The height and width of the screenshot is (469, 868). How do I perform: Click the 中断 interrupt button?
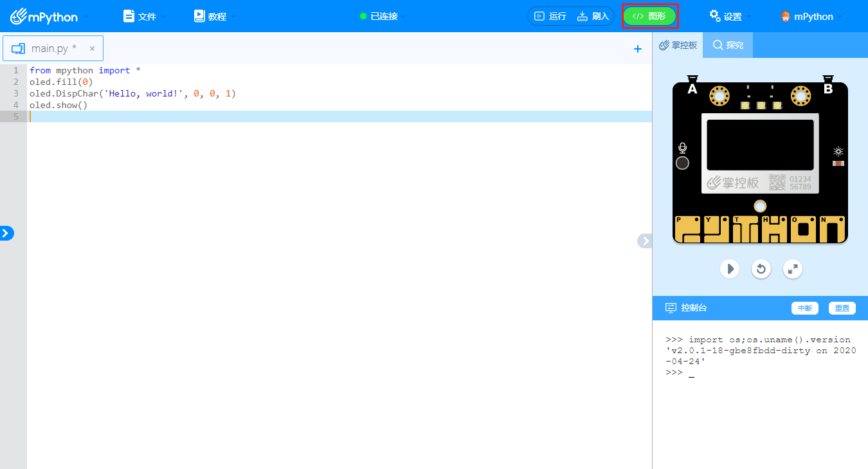click(x=804, y=308)
